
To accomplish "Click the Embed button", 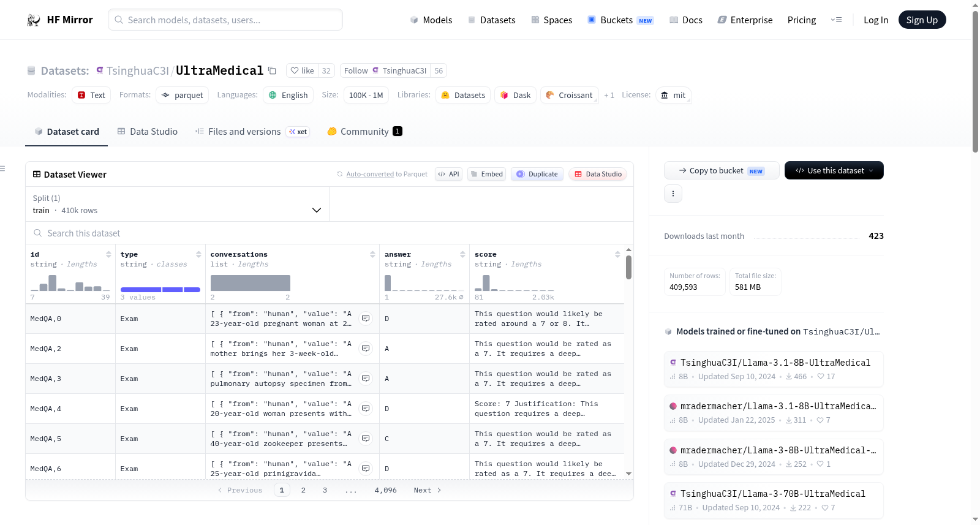I will tap(486, 174).
